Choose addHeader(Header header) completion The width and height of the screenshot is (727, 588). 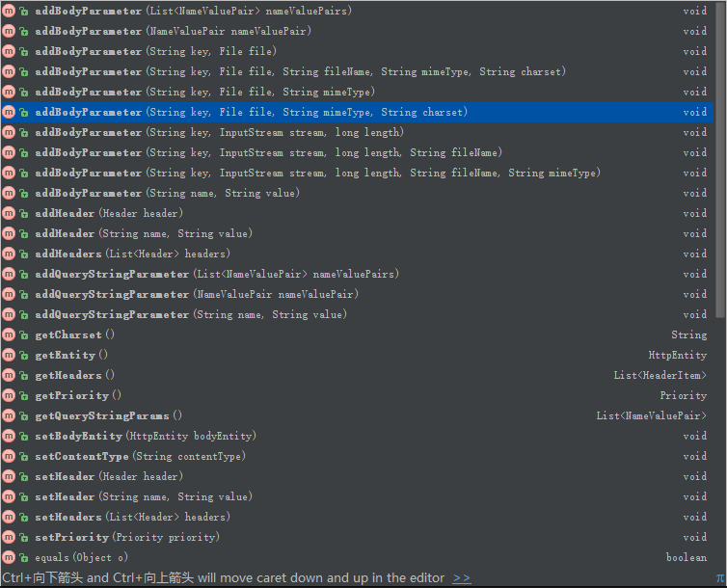pos(357,213)
